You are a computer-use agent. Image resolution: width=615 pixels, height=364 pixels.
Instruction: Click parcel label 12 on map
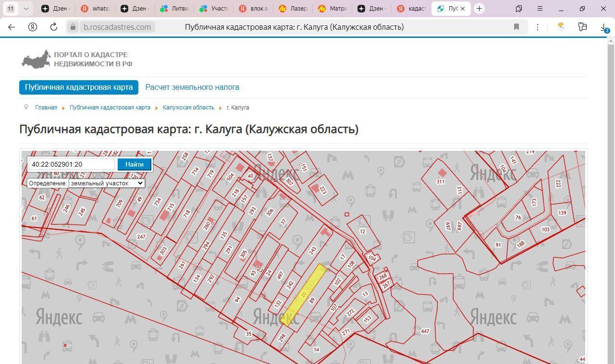pos(362,231)
